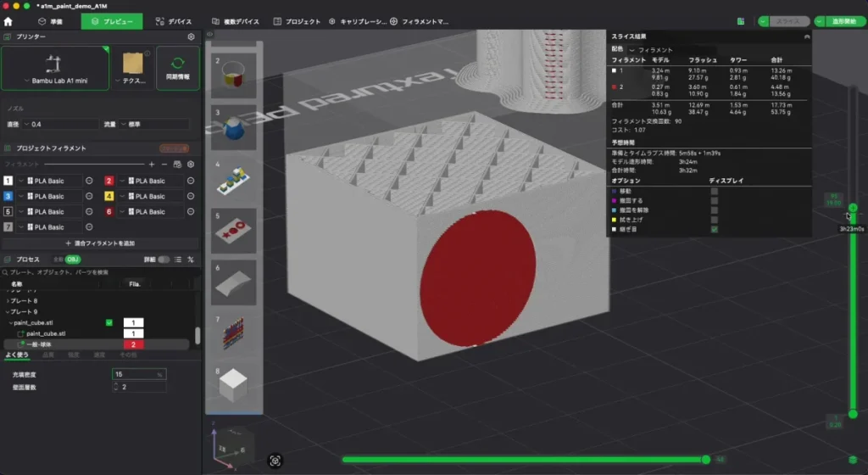Image resolution: width=868 pixels, height=475 pixels.
Task: Remove a filament with the minus icon
Action: point(164,165)
